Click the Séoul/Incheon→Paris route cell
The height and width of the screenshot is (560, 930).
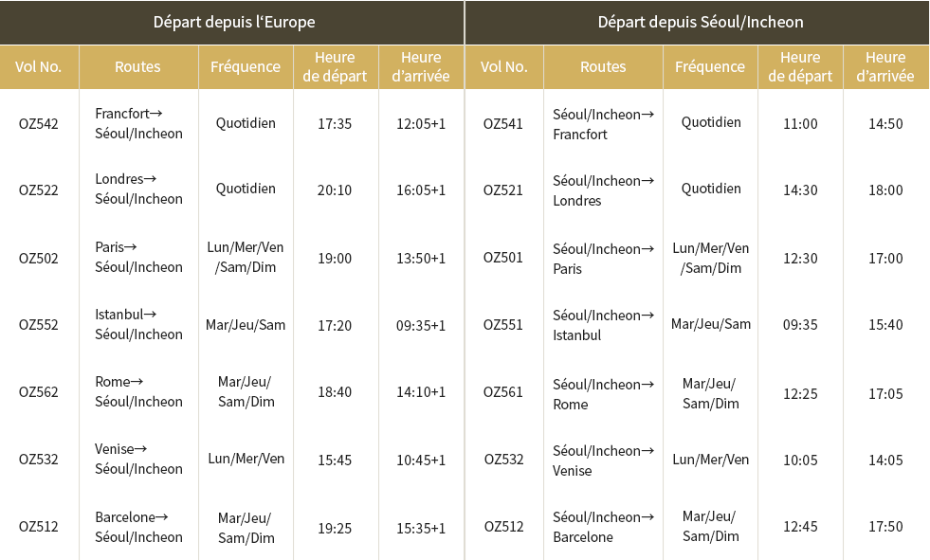point(603,259)
